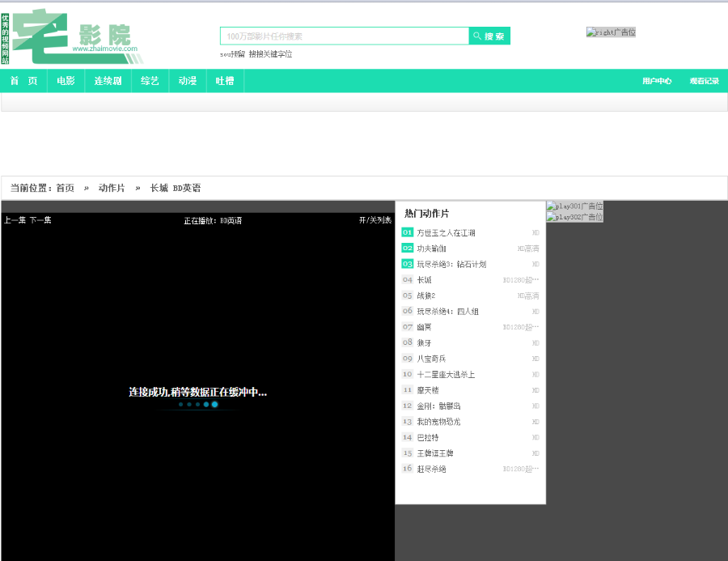
Task: Click 首页 in the breadcrumb
Action: pos(65,188)
